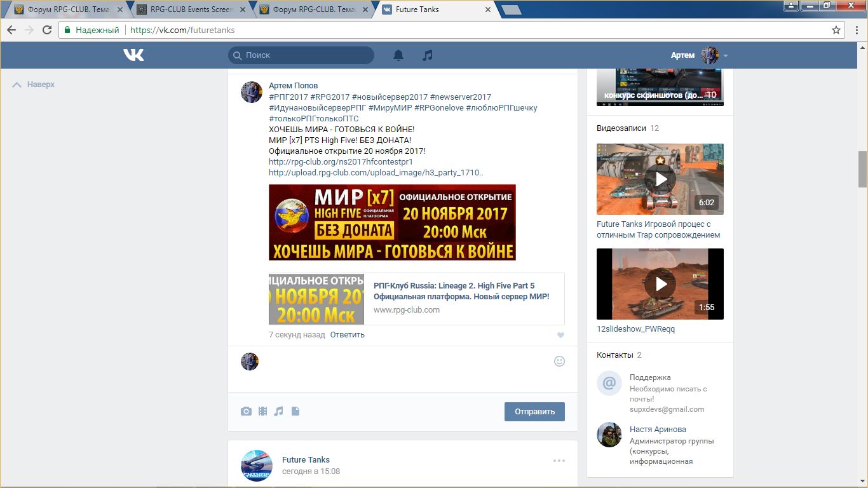Screen dimensions: 868x488
Task: Click the #РПГ2017 hashtag
Action: pyautogui.click(x=288, y=97)
